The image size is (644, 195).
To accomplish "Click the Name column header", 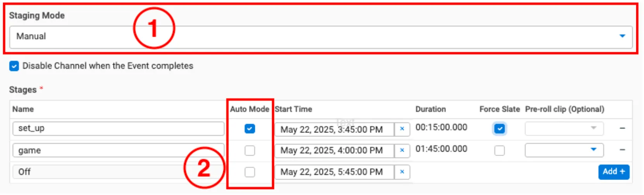I will pyautogui.click(x=23, y=109).
